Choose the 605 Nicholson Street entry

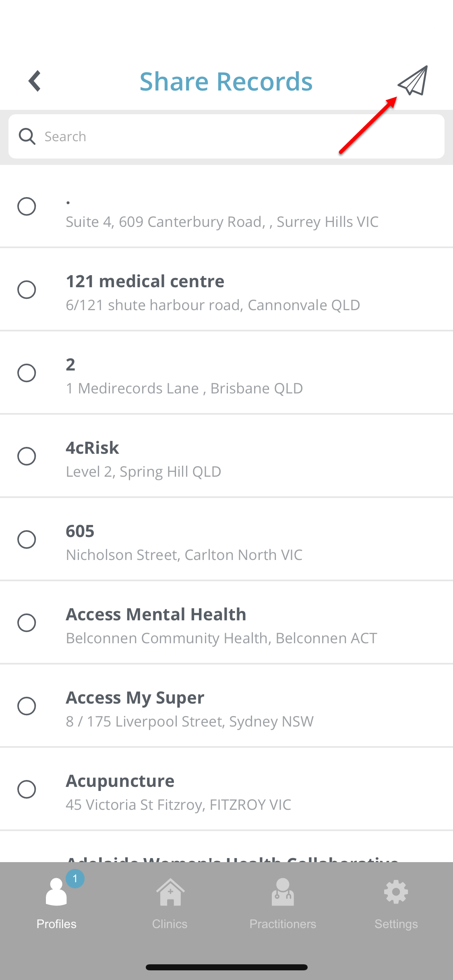point(226,539)
